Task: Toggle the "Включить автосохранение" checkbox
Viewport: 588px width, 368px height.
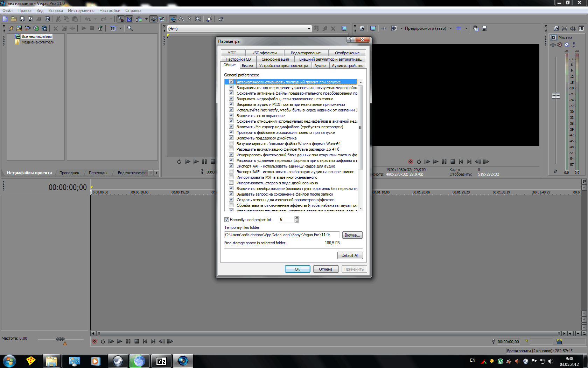Action: point(231,115)
